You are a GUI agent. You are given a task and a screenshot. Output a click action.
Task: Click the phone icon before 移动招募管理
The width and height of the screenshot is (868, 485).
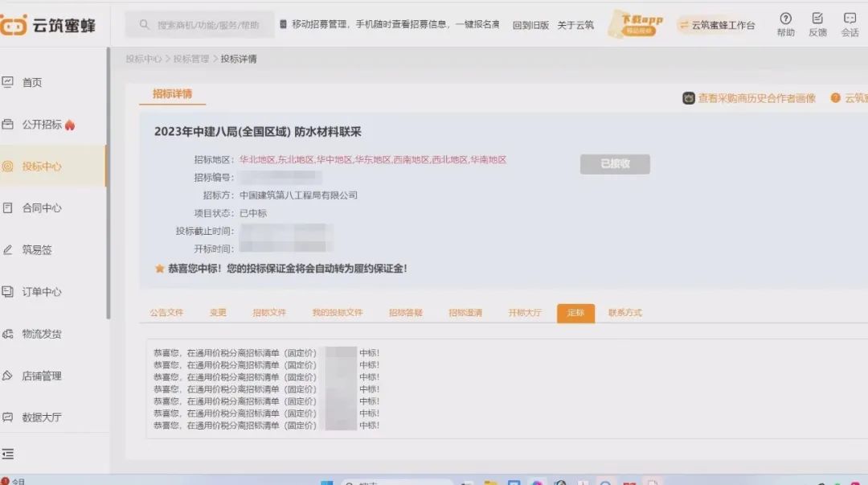[283, 24]
